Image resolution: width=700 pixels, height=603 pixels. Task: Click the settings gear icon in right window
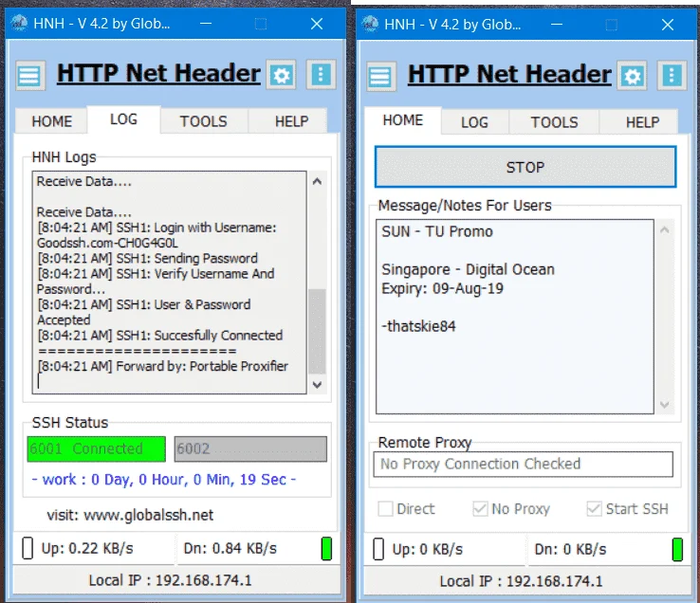point(633,77)
